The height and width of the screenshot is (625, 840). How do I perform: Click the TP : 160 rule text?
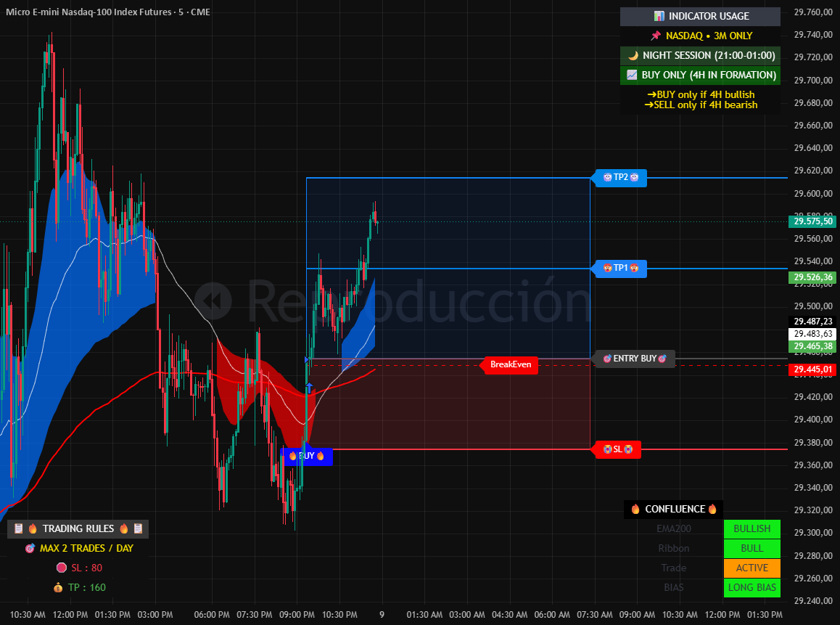tap(87, 587)
